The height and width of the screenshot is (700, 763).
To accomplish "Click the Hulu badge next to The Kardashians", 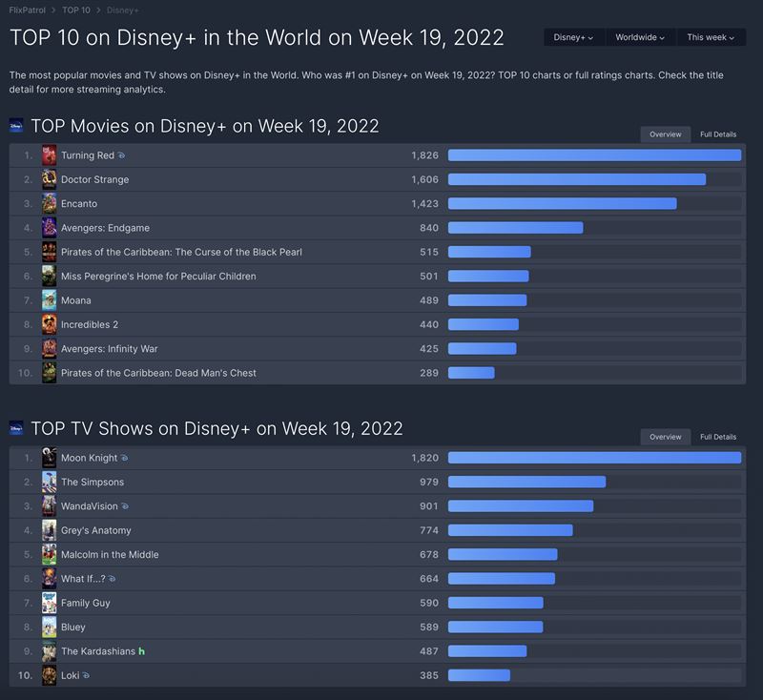I will click(141, 651).
